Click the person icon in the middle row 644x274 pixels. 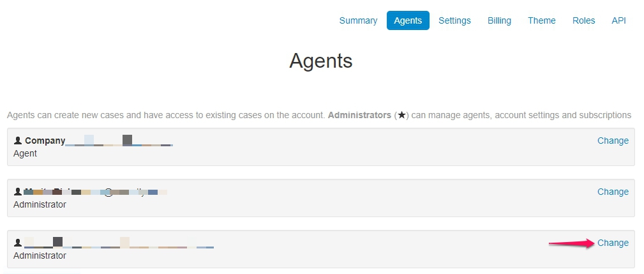pos(18,192)
